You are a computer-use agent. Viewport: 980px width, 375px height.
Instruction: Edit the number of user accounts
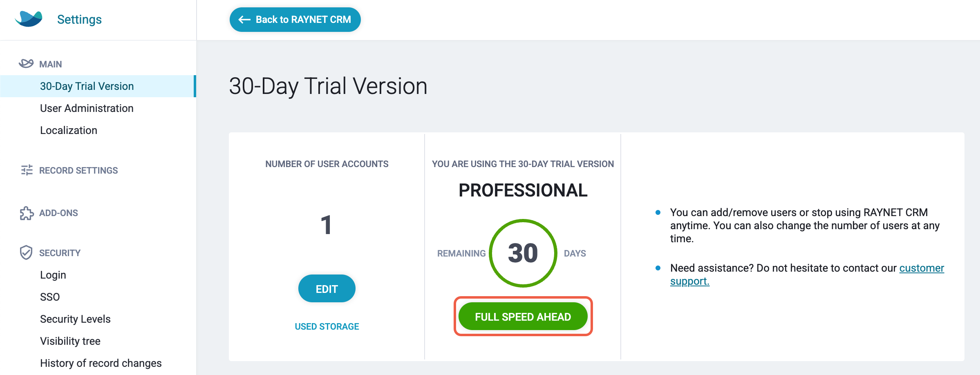pos(327,289)
